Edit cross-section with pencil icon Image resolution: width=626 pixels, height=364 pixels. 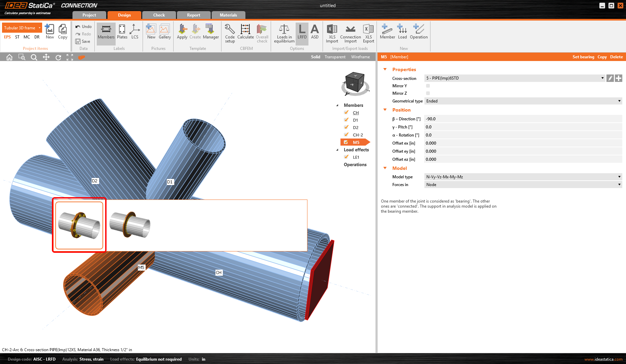(610, 78)
